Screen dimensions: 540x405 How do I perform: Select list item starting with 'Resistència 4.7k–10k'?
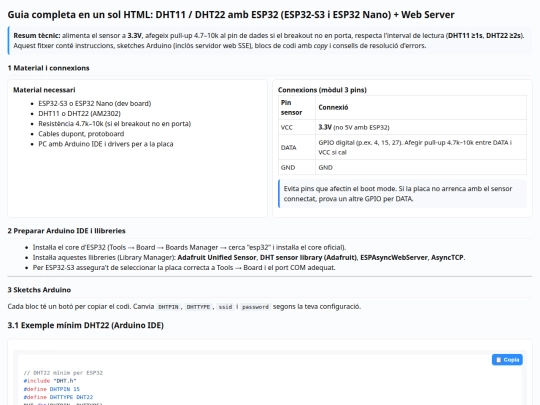115,123
